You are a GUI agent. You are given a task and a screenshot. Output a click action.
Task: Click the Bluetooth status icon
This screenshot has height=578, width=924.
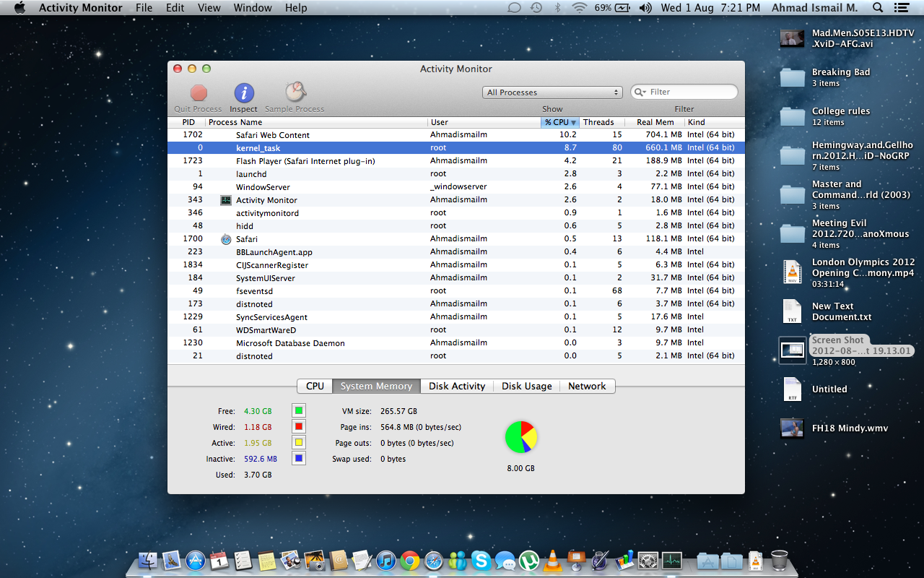coord(557,8)
